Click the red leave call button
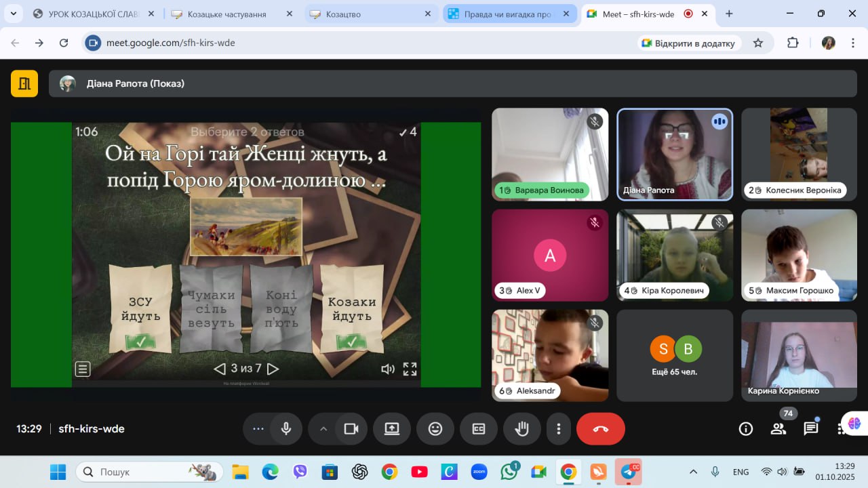868x488 pixels. pyautogui.click(x=600, y=429)
